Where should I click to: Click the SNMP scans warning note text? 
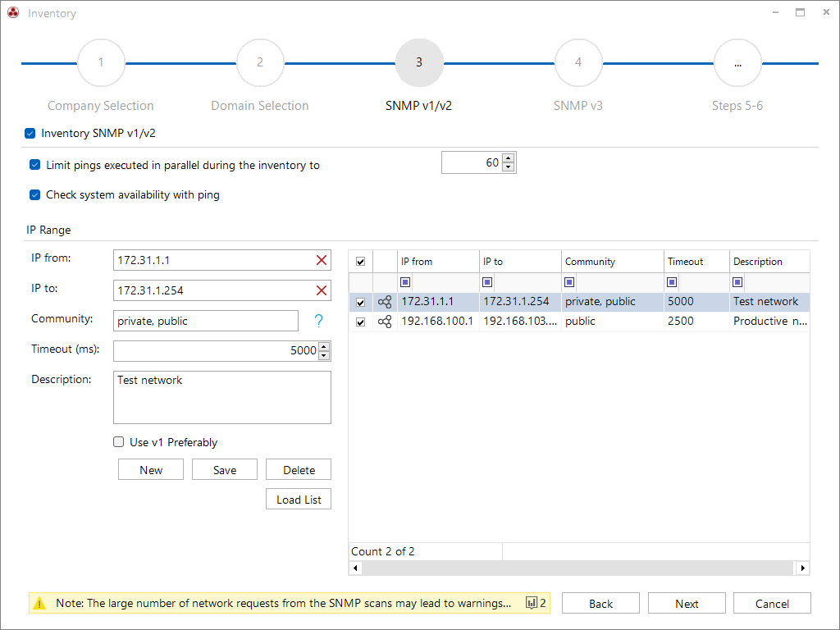pos(283,603)
